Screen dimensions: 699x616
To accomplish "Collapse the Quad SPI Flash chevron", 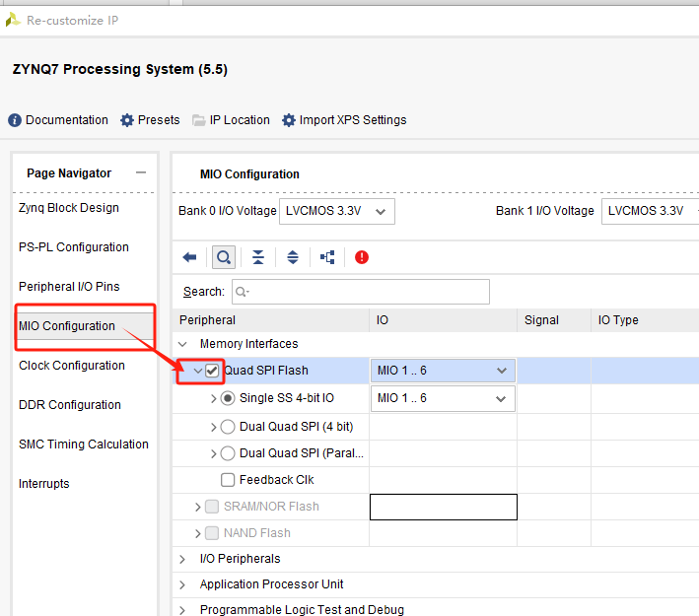I will (198, 371).
